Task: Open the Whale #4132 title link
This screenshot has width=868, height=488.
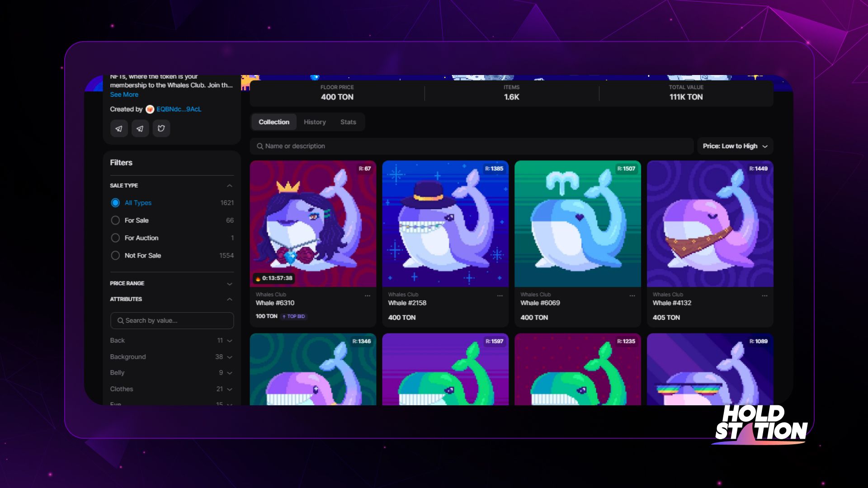Action: (672, 303)
